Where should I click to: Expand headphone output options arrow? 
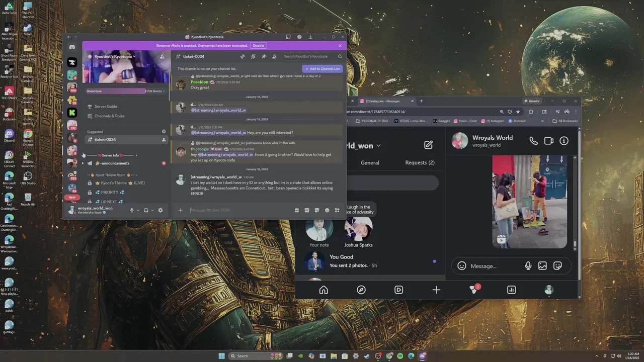click(152, 210)
